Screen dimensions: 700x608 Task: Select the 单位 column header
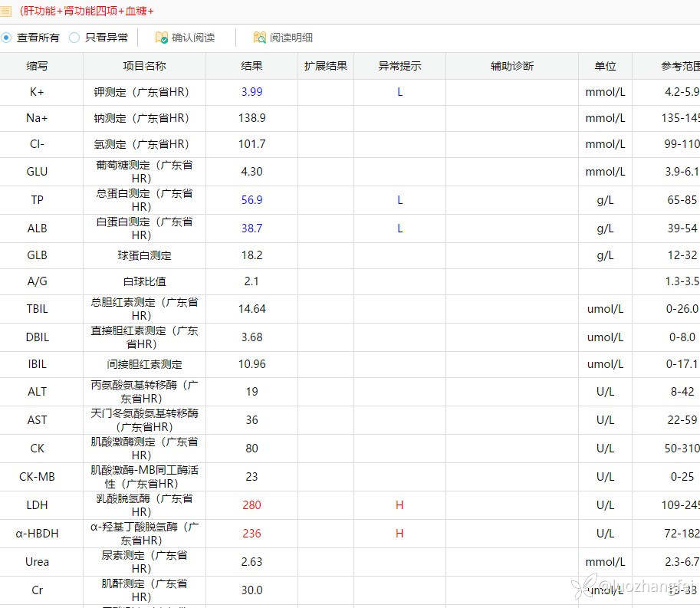click(605, 67)
